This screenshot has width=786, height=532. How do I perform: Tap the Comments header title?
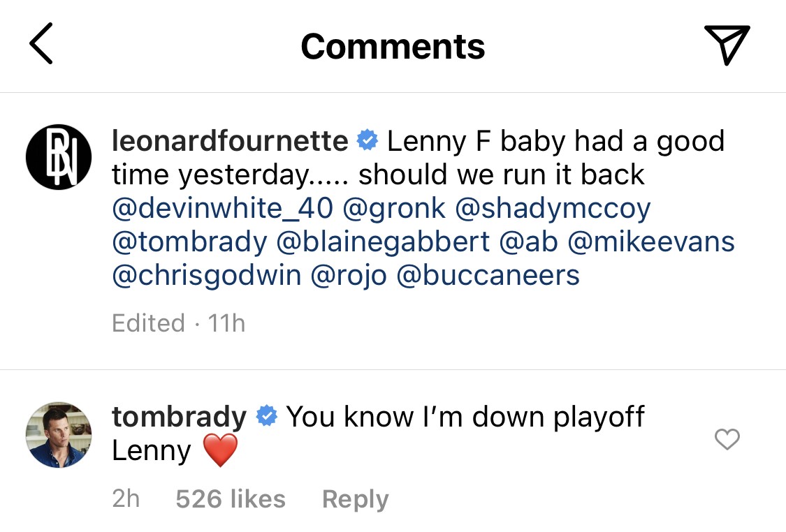pos(393,46)
